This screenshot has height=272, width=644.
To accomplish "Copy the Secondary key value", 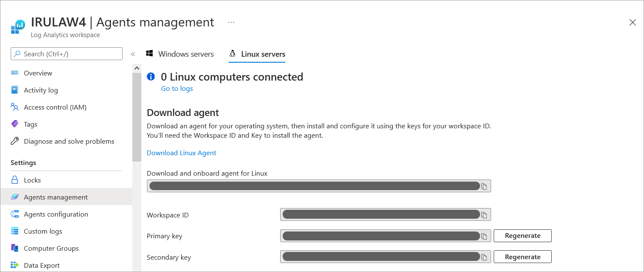I will [x=484, y=257].
